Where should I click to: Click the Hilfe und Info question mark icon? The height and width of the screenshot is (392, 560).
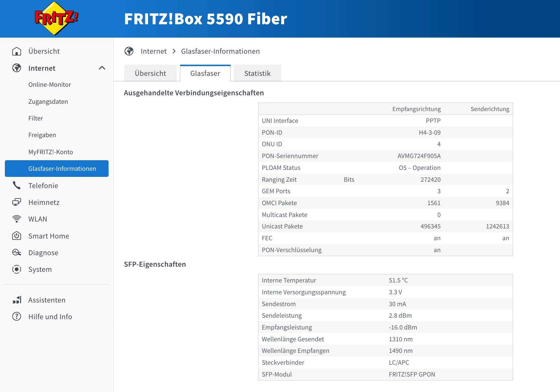(x=17, y=316)
